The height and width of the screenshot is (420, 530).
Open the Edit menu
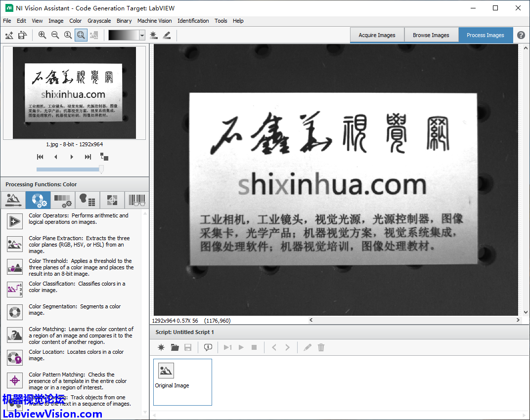[21, 21]
